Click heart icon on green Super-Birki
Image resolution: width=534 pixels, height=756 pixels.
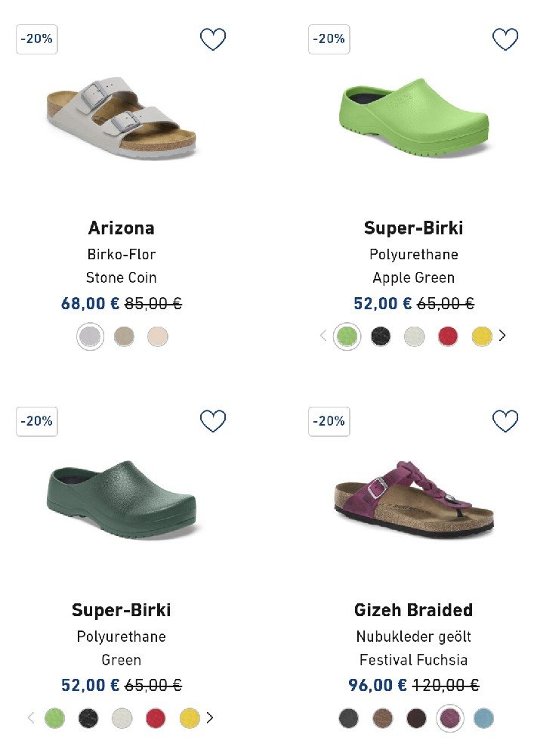(x=213, y=421)
